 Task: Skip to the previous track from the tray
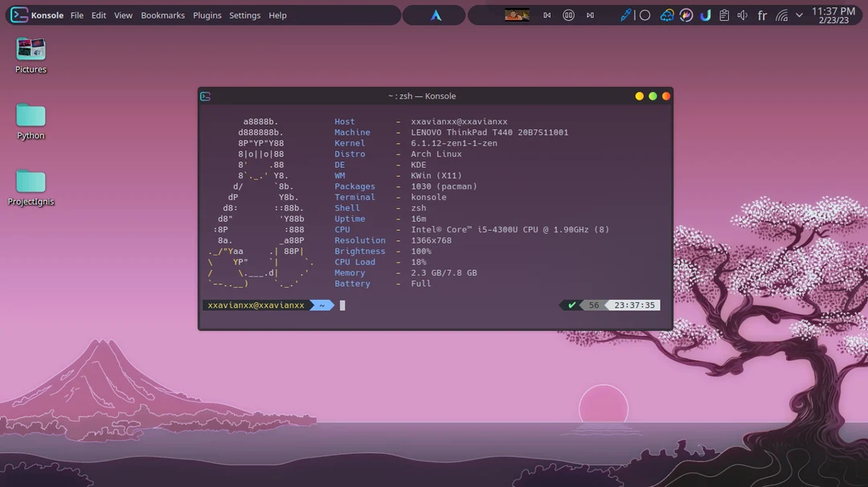click(547, 14)
